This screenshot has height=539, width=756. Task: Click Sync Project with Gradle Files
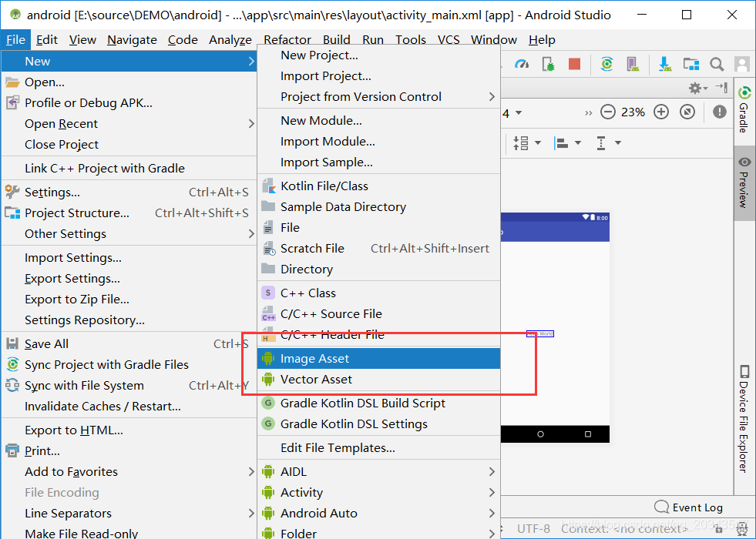(x=129, y=365)
